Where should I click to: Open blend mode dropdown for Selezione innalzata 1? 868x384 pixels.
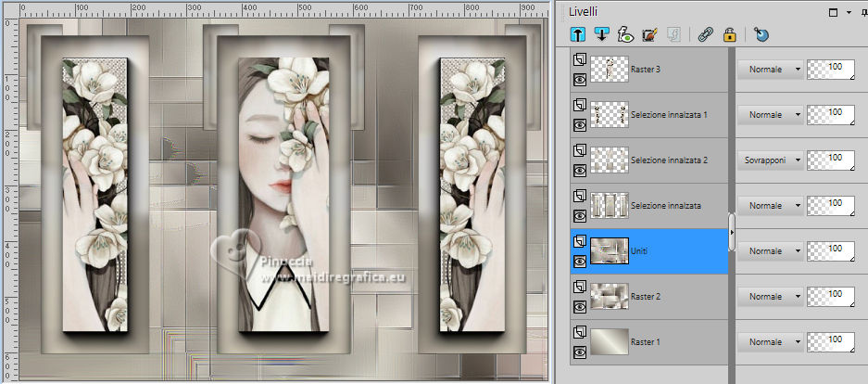(x=770, y=115)
